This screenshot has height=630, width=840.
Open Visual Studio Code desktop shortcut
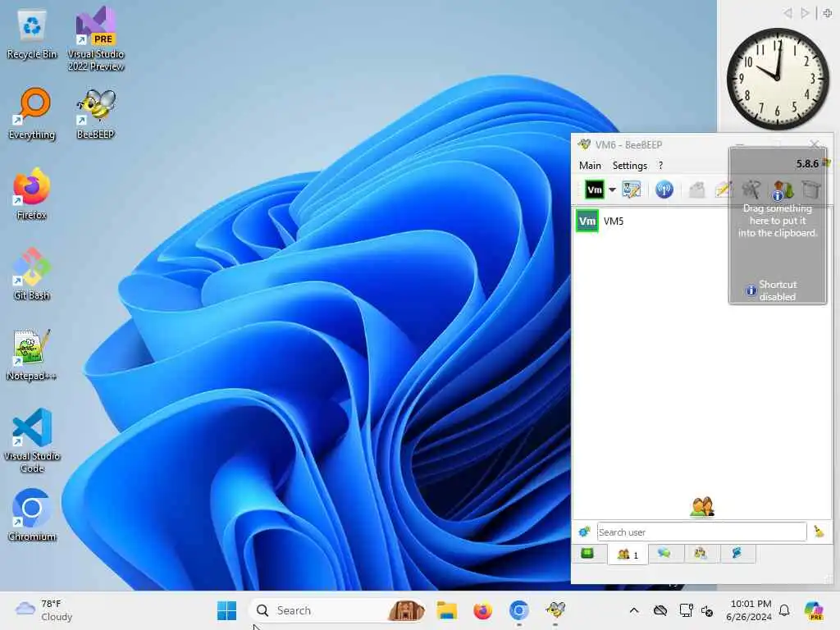click(32, 441)
